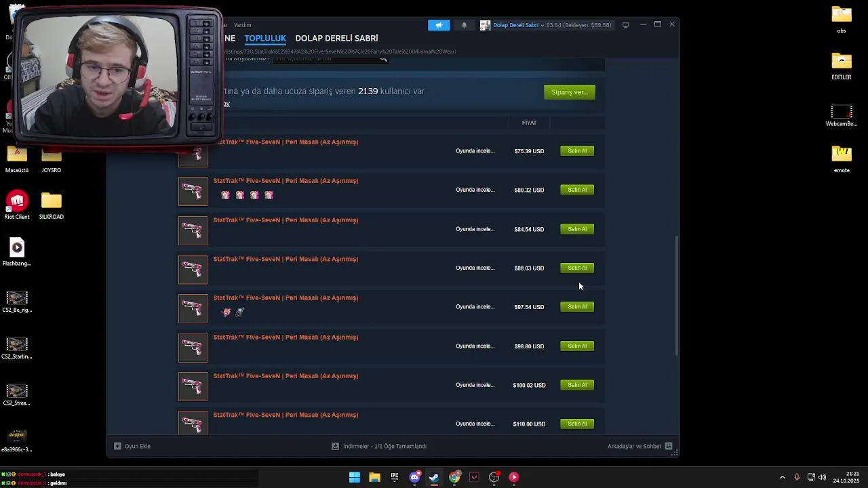This screenshot has width=868, height=488.
Task: Buy the $98.80 USD listing
Action: pyautogui.click(x=577, y=346)
